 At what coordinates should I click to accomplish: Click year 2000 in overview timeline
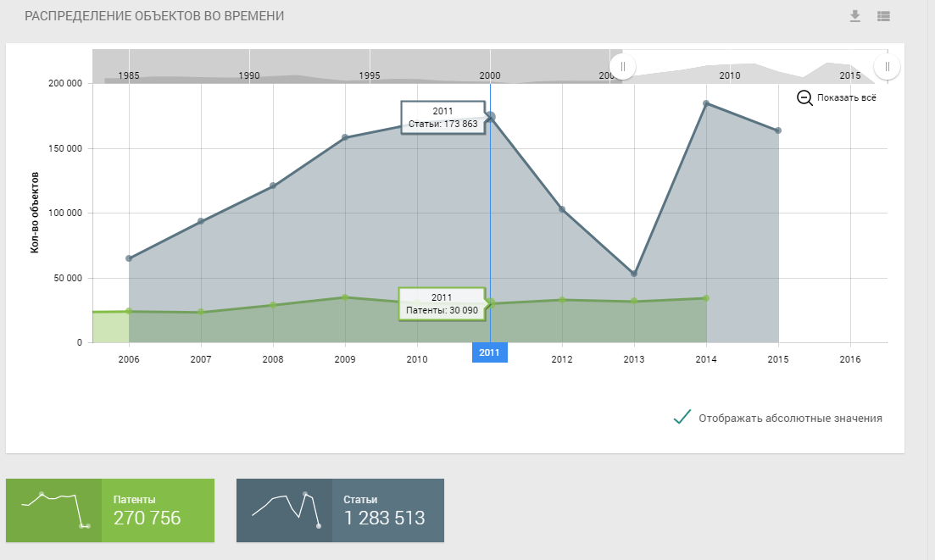[x=490, y=75]
